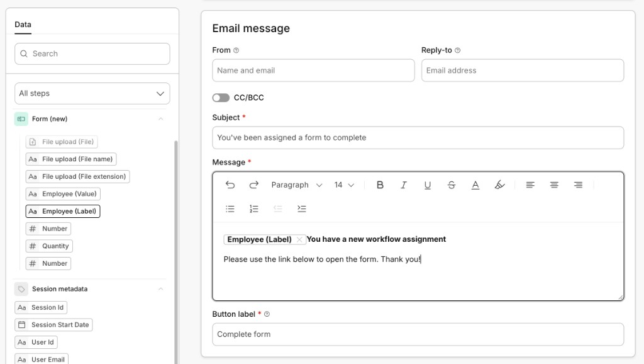This screenshot has height=364, width=644.
Task: Apply bold formatting
Action: [380, 185]
